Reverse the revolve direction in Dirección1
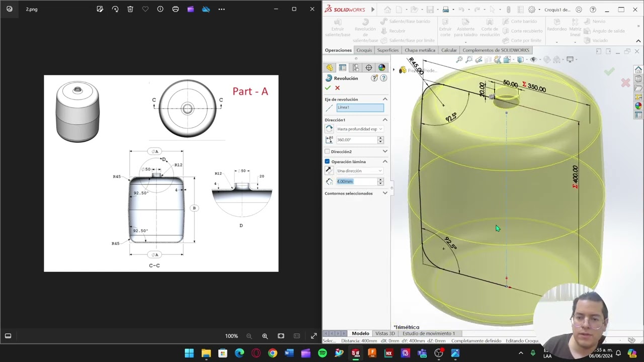Viewport: 644px width, 362px height. tap(329, 129)
